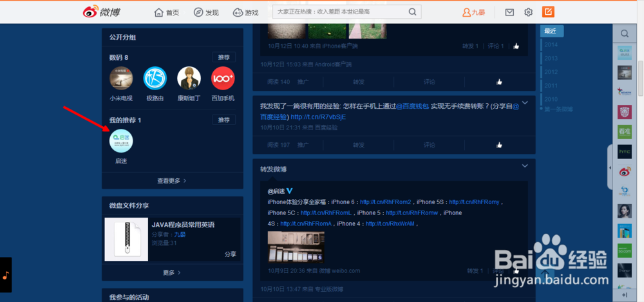Open the settings gear icon

click(x=529, y=12)
